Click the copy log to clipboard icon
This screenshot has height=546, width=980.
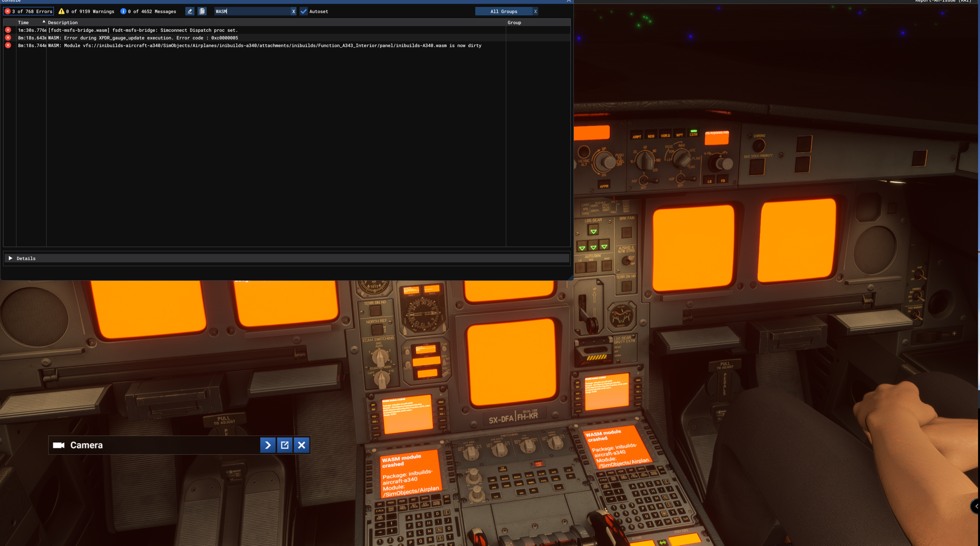(202, 11)
